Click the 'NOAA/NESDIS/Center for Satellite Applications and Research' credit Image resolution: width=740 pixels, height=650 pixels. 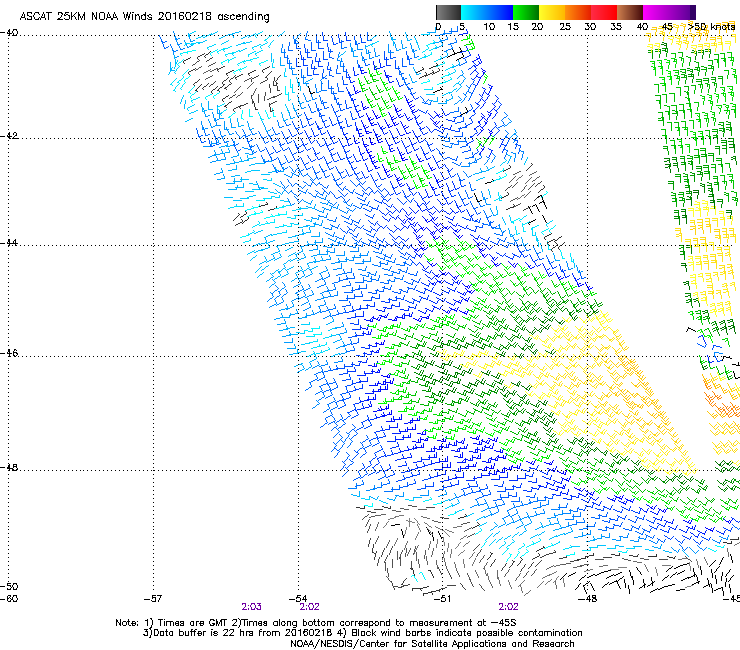point(432,644)
